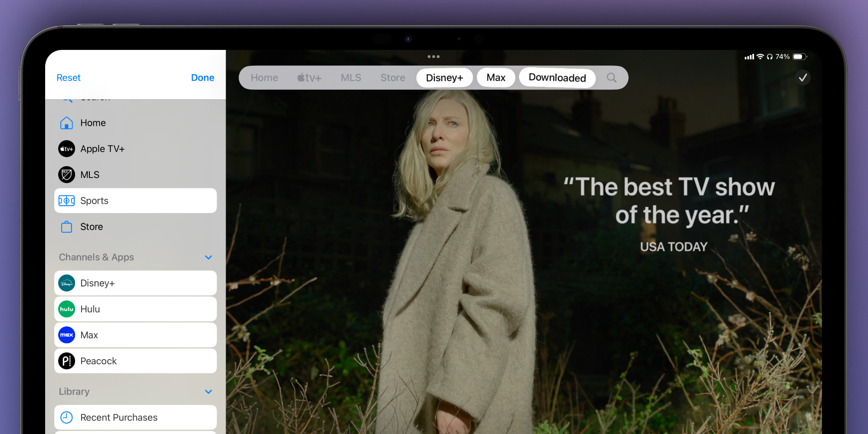Screen dimensions: 868x434
Task: Collapse the Library section
Action: (207, 391)
